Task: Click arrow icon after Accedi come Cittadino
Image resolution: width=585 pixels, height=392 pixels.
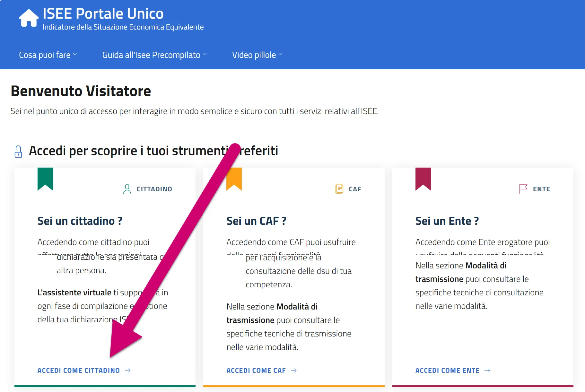Action: (x=128, y=370)
